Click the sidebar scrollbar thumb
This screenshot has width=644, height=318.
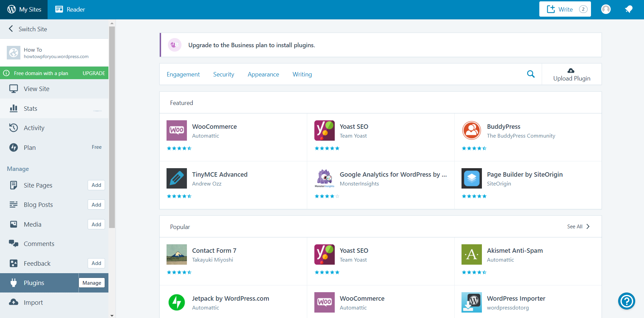point(112,127)
